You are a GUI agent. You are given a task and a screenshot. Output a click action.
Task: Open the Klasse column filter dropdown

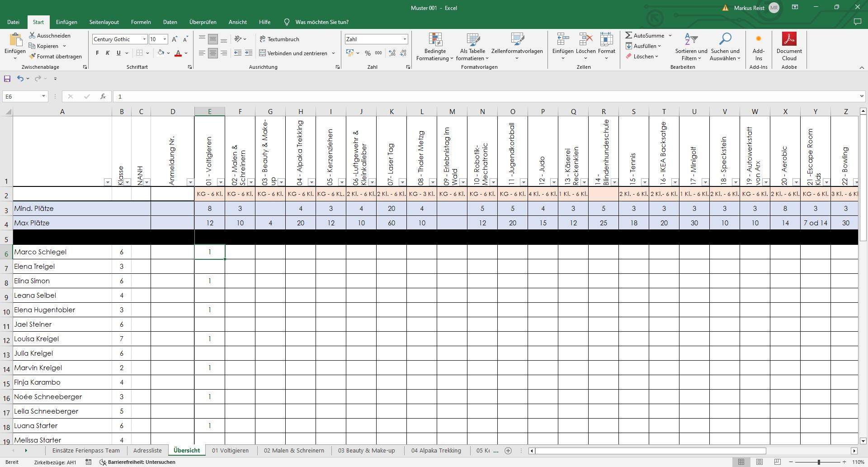click(x=127, y=182)
